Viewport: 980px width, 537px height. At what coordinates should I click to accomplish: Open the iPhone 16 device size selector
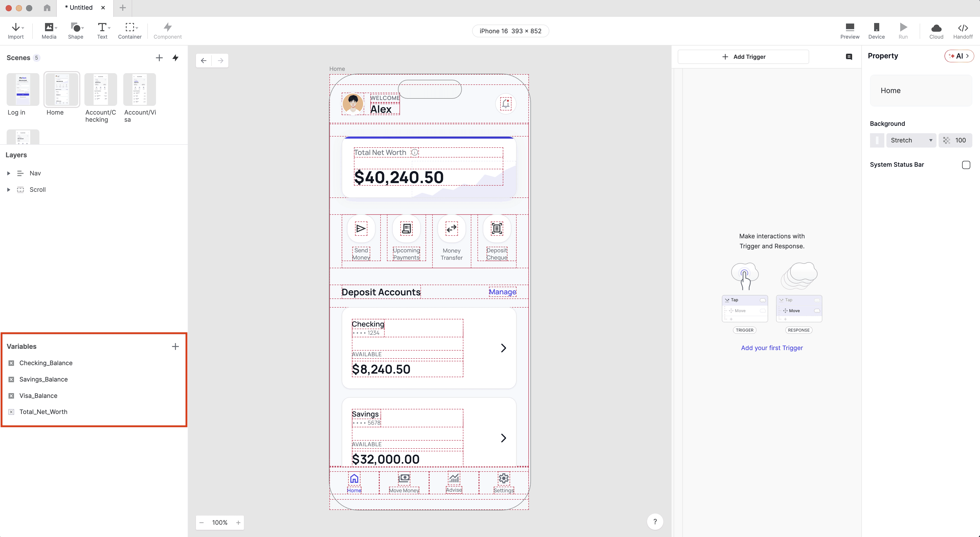click(510, 31)
